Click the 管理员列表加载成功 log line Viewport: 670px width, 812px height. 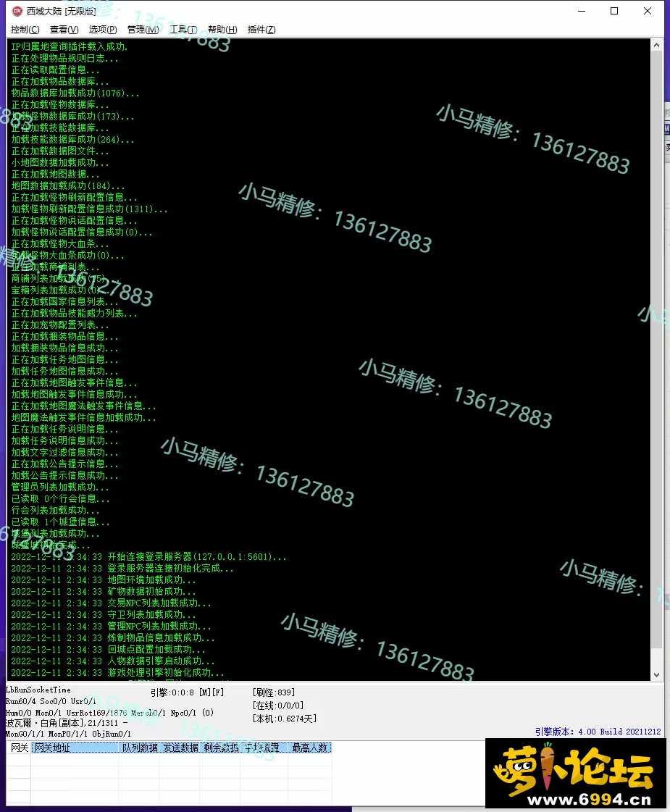coord(60,487)
